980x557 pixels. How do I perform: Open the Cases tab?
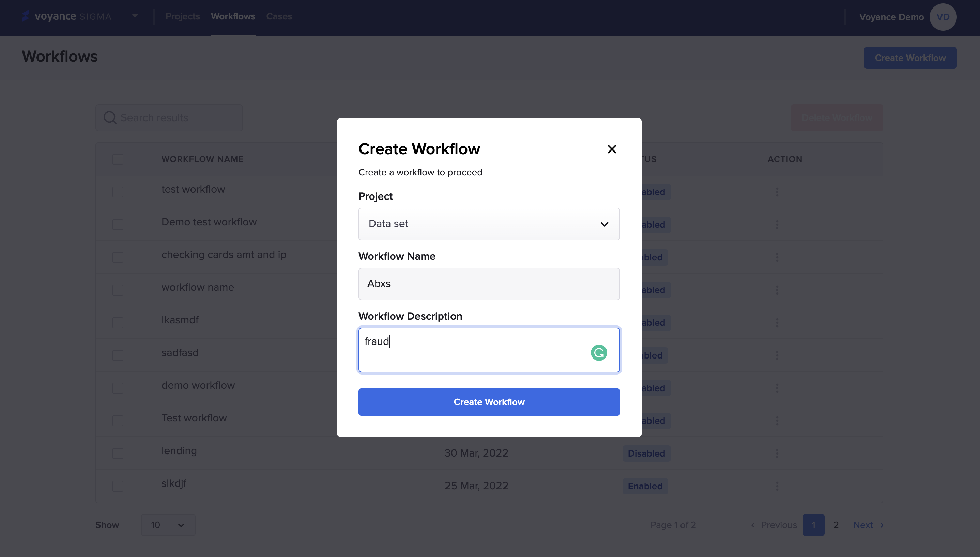point(279,16)
